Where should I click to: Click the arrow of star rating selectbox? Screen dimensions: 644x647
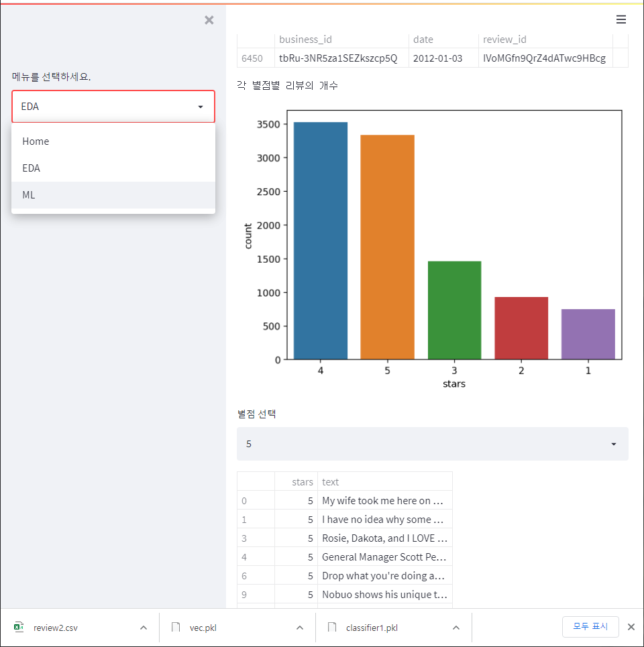click(x=613, y=444)
